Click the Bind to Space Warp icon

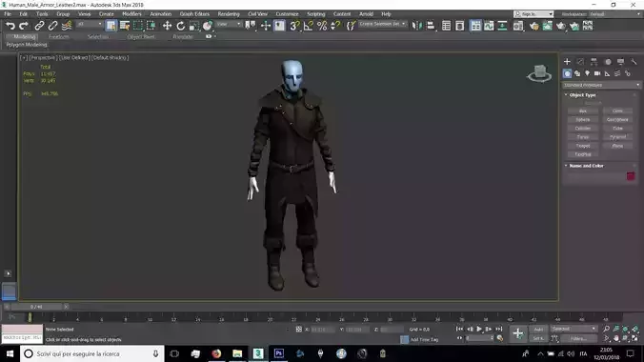(67, 26)
